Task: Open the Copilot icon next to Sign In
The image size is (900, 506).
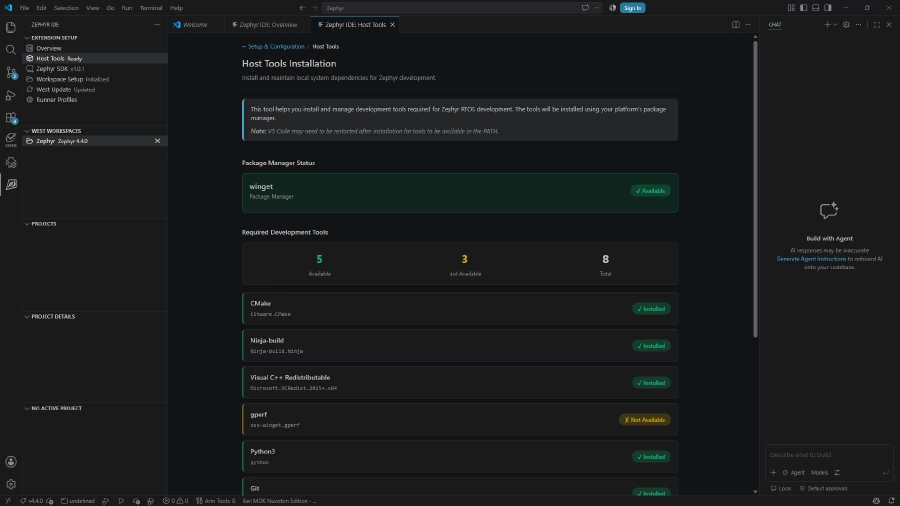Action: coord(612,8)
